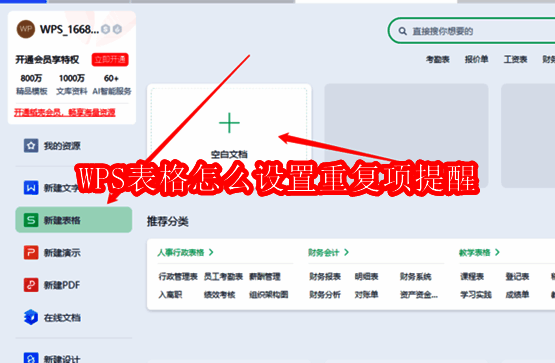This screenshot has height=363, width=555.
Task: Click the 1000万 文库资料 stat
Action: click(72, 85)
